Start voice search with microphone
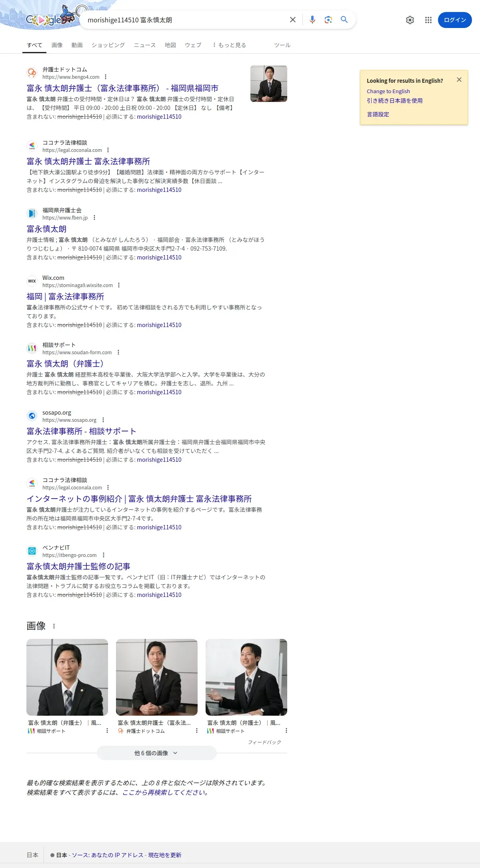480x868 pixels. [312, 20]
